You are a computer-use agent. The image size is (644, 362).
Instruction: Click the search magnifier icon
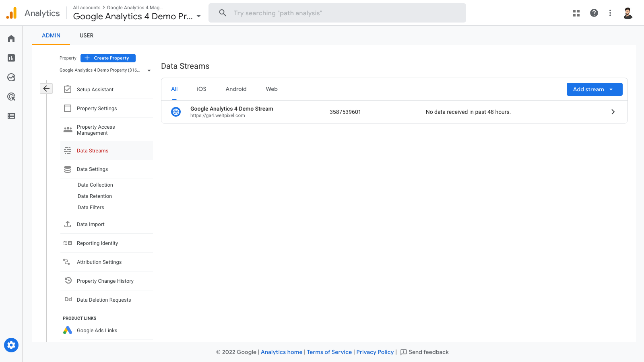pos(223,13)
